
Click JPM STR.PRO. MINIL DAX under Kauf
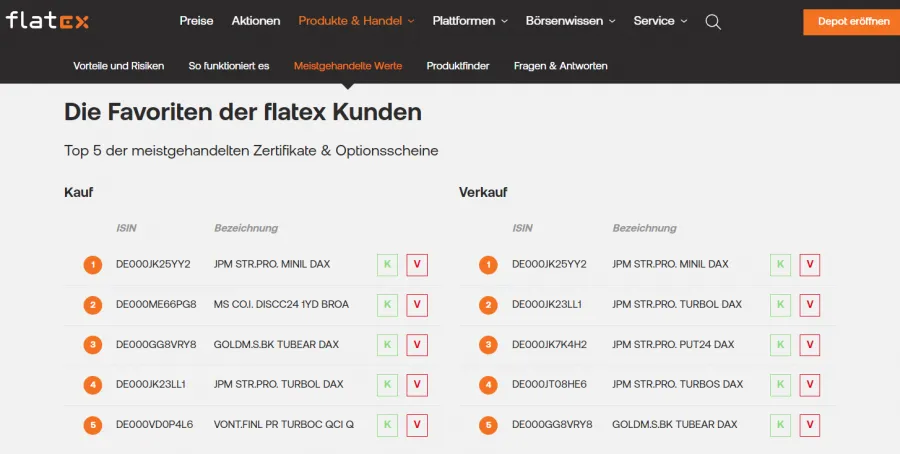pos(272,264)
